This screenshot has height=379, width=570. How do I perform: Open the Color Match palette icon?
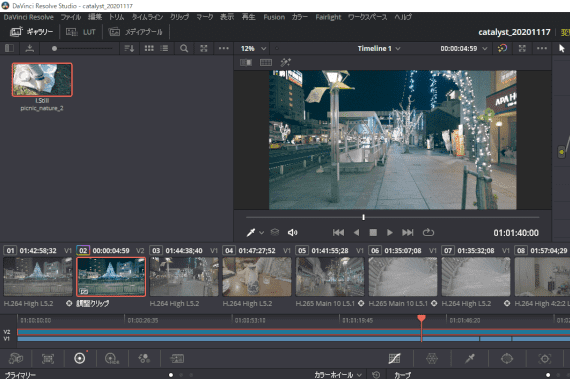48,359
